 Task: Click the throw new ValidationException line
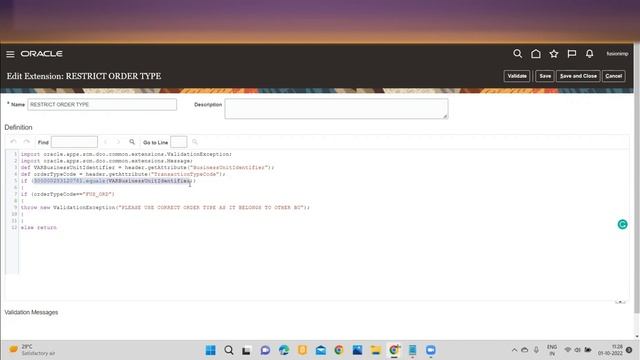(x=165, y=207)
